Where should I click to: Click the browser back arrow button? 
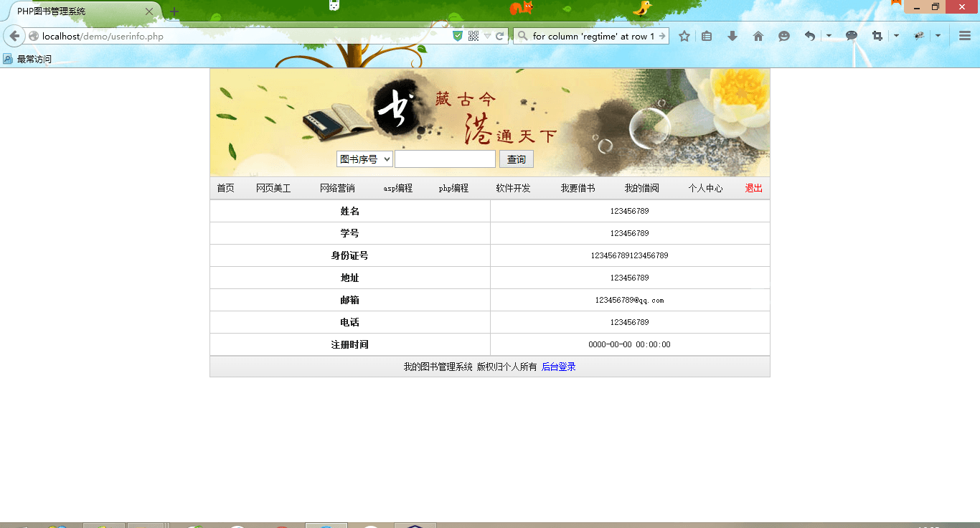14,36
